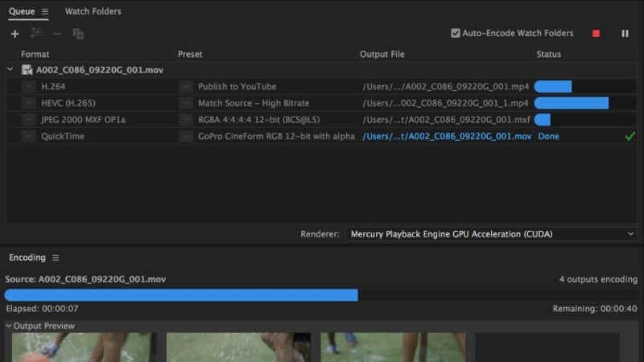Click the Preset column header
This screenshot has width=644, height=362.
pyautogui.click(x=190, y=54)
